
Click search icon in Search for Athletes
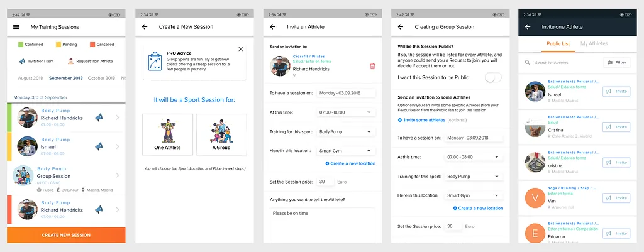[528, 62]
